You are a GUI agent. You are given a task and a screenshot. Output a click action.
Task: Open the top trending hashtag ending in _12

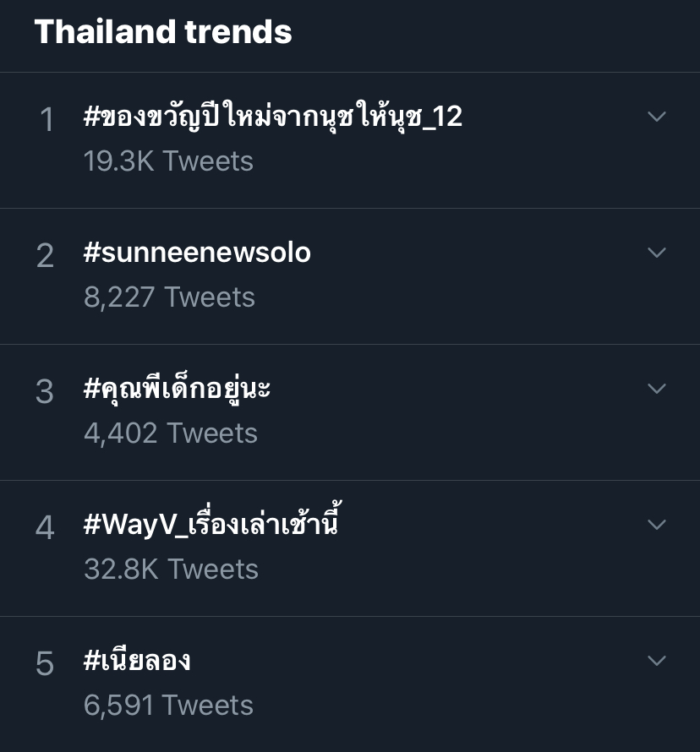click(x=273, y=117)
